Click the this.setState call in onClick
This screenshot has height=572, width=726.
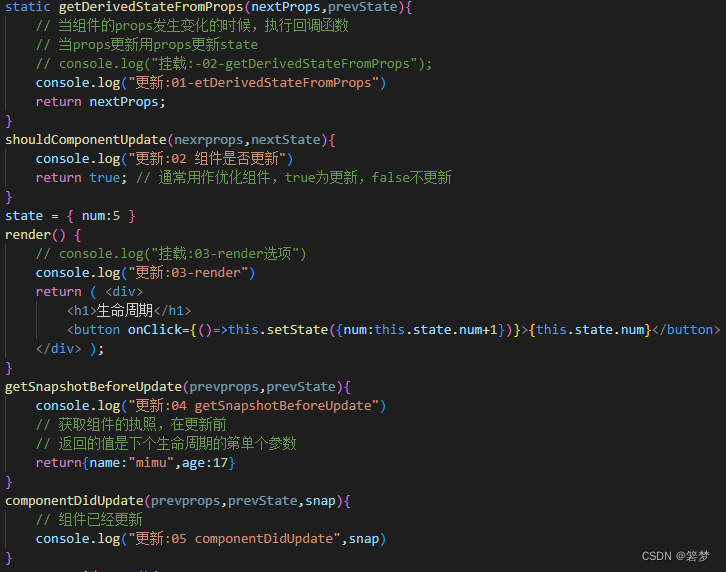[278, 330]
